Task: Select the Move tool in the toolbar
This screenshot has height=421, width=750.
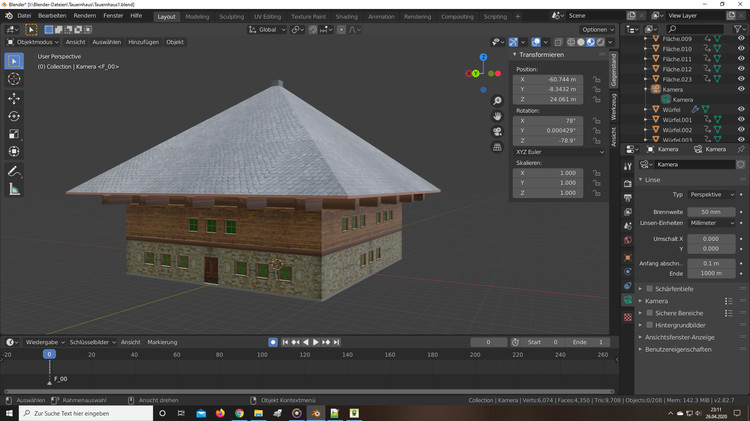Action: coord(14,98)
